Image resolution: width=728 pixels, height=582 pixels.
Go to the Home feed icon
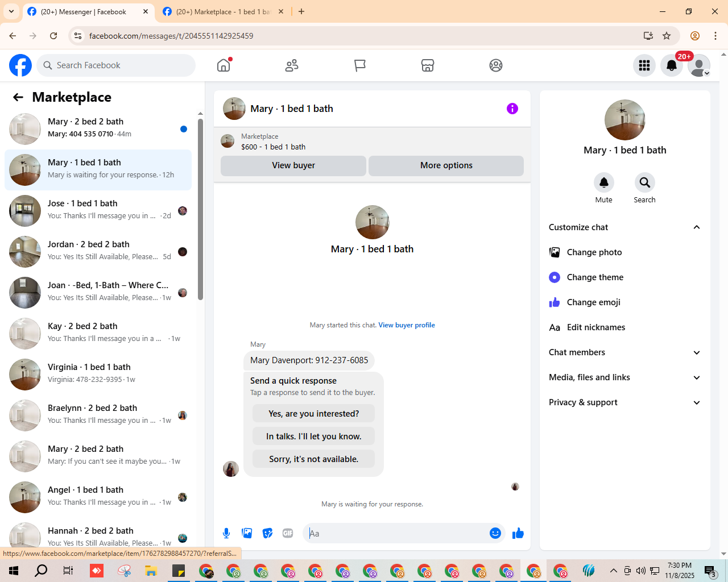click(x=224, y=65)
